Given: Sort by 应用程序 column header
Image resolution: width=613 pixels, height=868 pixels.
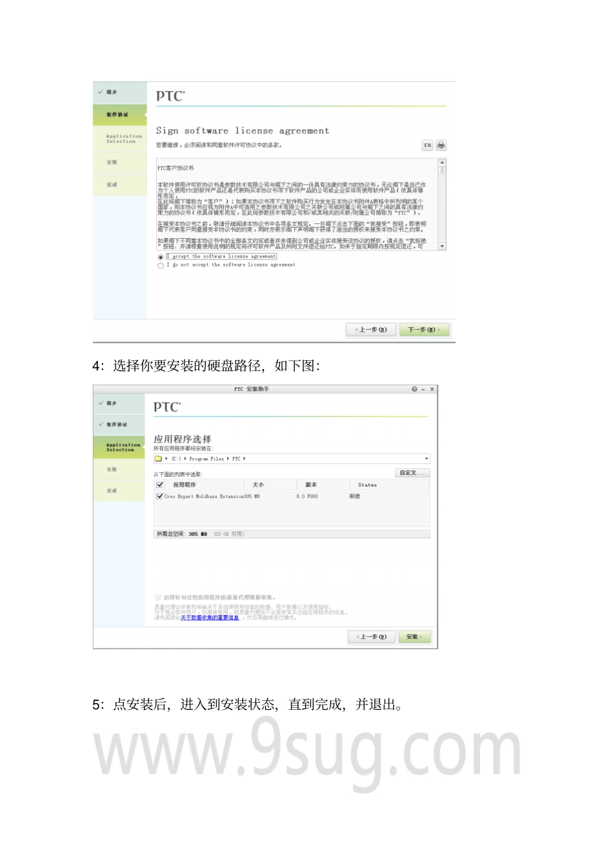Looking at the screenshot, I should (185, 485).
